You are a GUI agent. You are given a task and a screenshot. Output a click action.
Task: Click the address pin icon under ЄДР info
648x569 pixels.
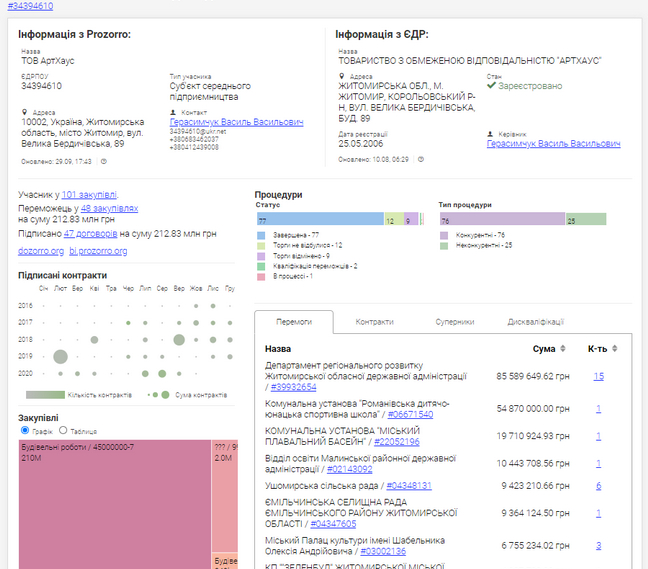coord(342,75)
